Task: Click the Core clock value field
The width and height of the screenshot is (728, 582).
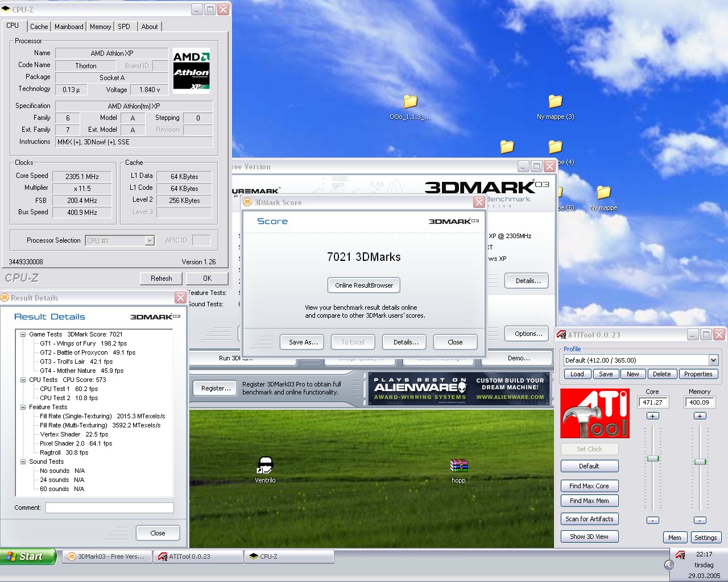Action: coord(653,402)
